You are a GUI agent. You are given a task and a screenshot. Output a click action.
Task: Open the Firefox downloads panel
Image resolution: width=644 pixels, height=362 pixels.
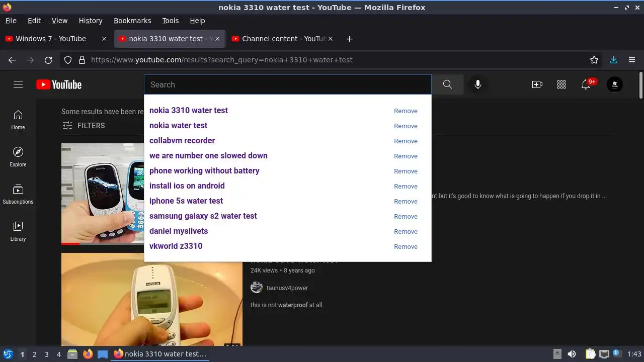click(613, 60)
